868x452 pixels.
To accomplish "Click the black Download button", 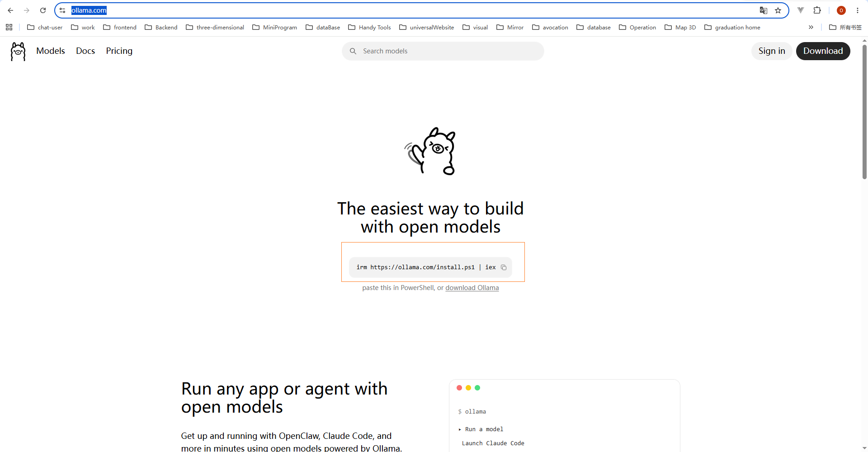I will coord(823,51).
